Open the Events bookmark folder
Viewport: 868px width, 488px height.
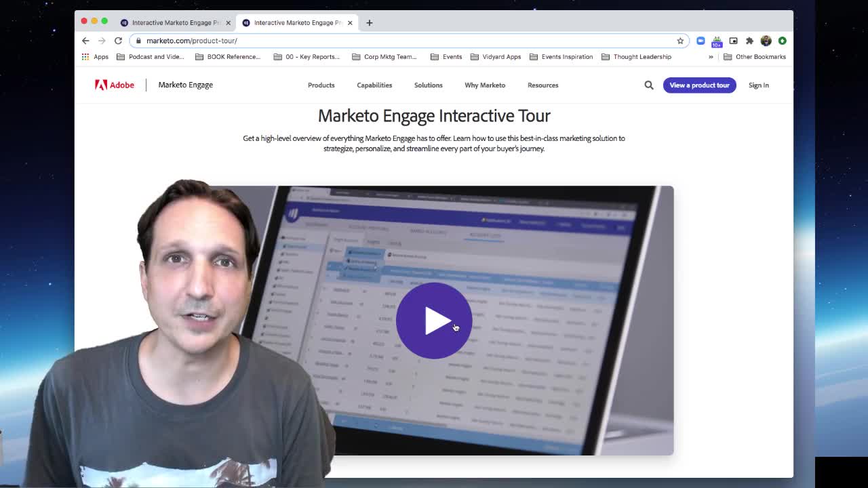coord(446,57)
